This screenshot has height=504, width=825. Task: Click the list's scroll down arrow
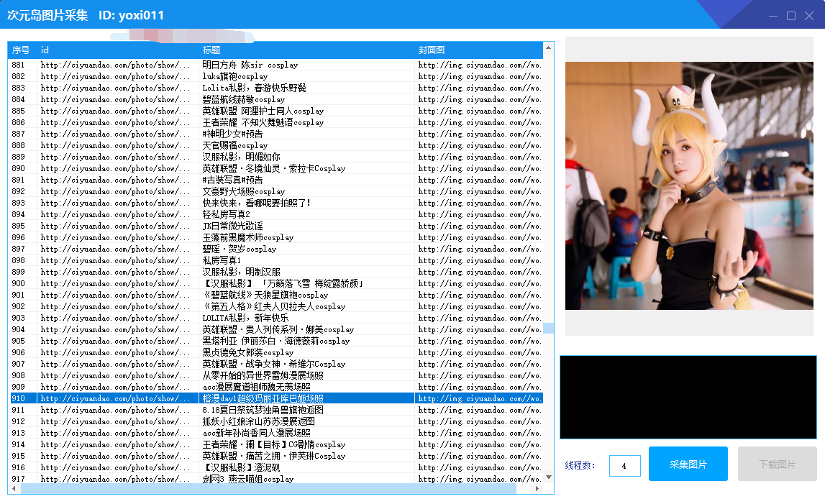click(x=548, y=477)
